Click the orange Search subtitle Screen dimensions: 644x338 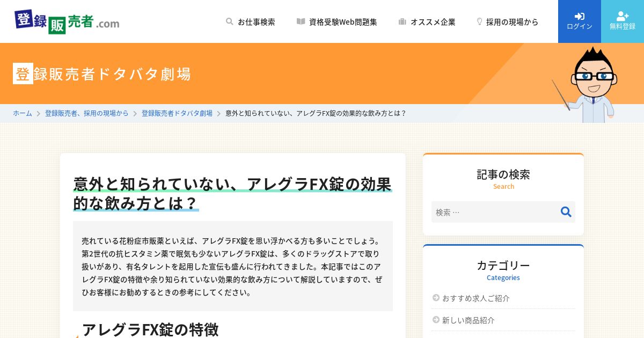tap(503, 186)
